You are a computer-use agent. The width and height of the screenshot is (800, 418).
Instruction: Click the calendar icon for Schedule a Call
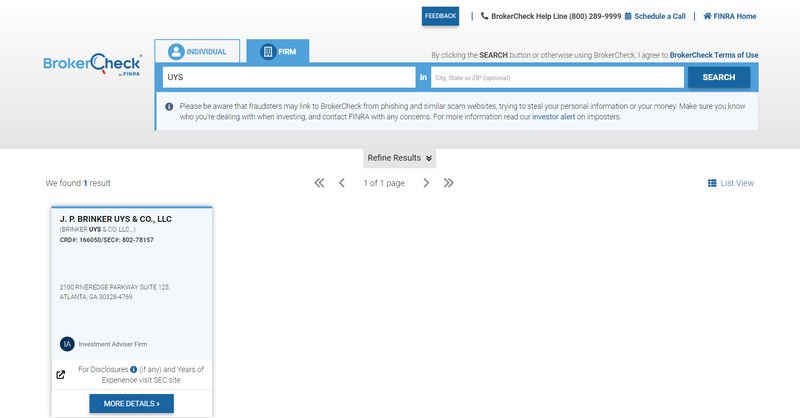[x=628, y=16]
